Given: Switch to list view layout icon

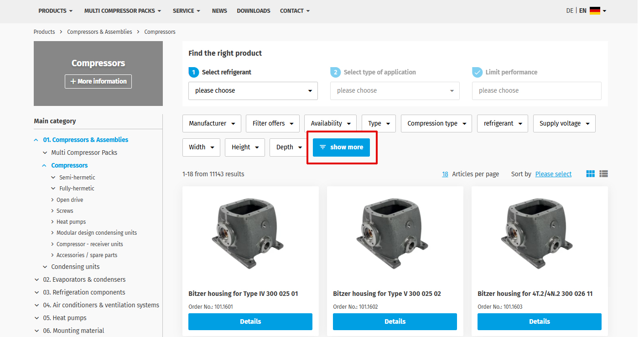Looking at the screenshot, I should [x=603, y=174].
